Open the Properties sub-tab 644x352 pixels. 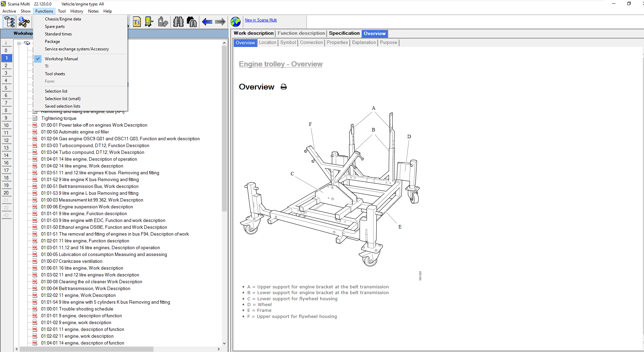337,43
